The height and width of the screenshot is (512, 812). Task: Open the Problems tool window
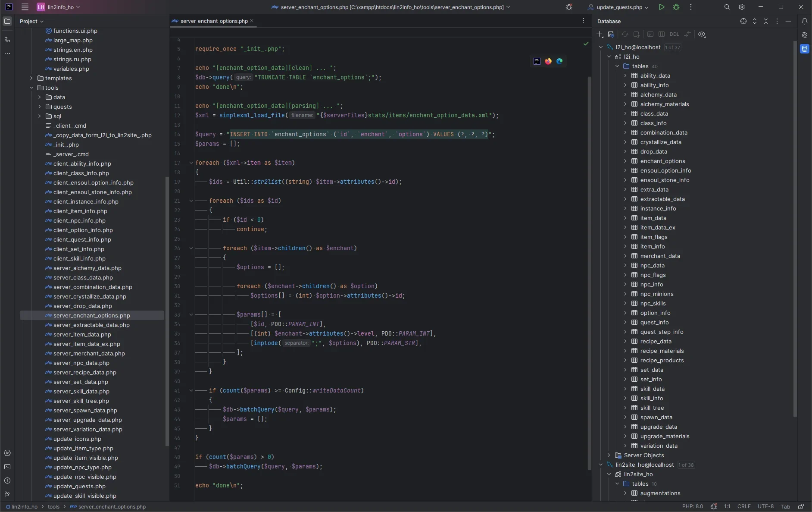click(x=7, y=481)
